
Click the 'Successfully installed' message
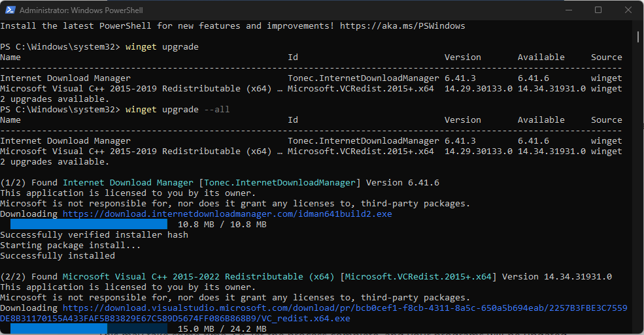[58, 256]
